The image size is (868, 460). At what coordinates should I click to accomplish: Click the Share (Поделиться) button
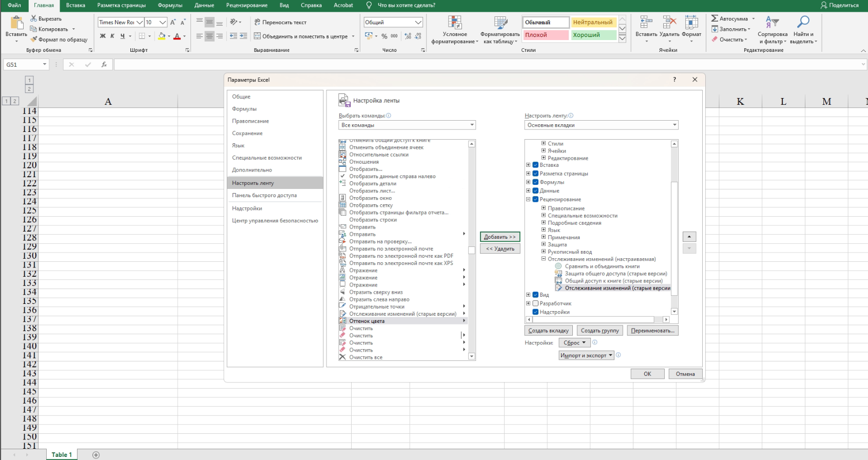[839, 5]
